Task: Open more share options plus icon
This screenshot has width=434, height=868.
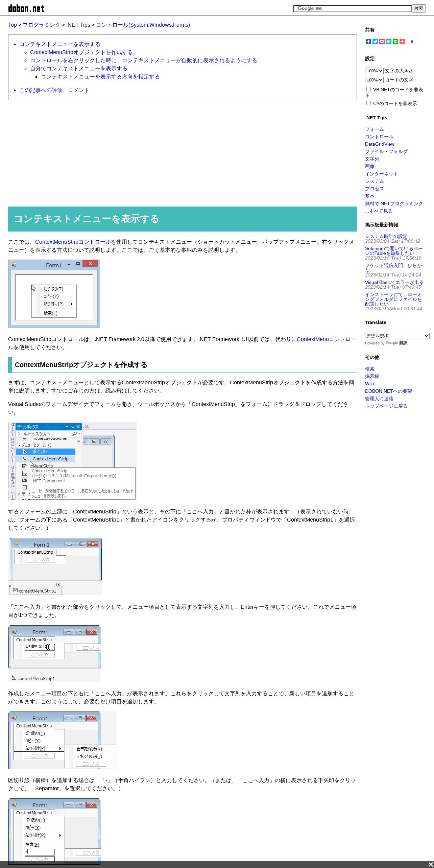Action: click(x=402, y=42)
